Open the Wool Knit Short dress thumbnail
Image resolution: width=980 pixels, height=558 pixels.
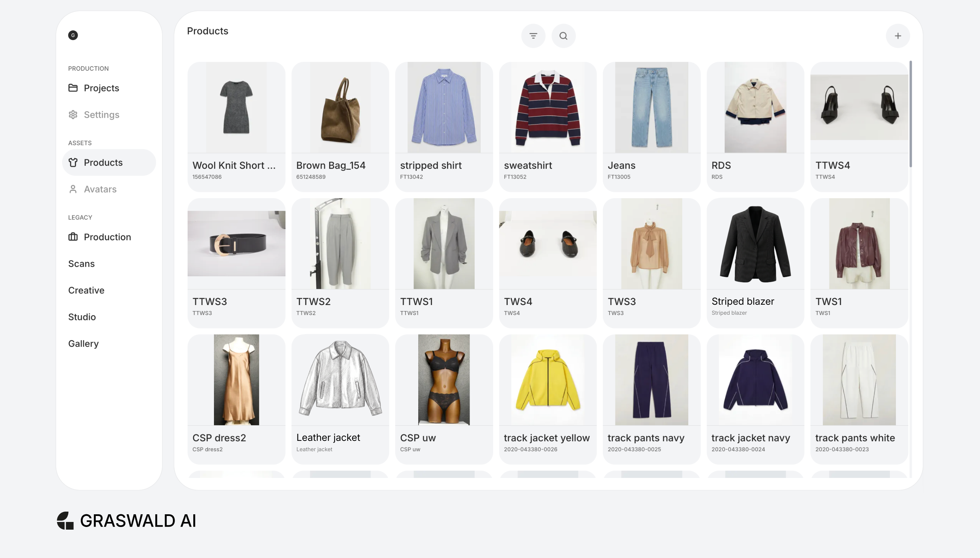pyautogui.click(x=236, y=107)
